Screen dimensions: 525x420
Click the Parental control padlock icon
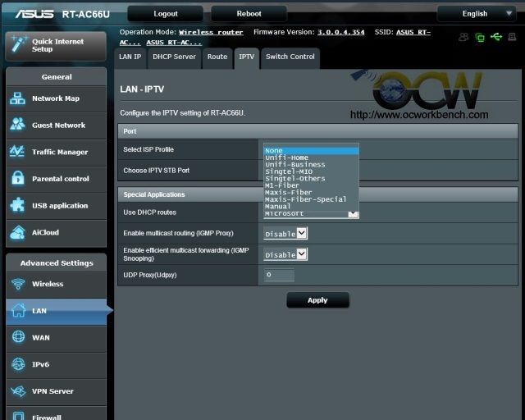pos(18,178)
